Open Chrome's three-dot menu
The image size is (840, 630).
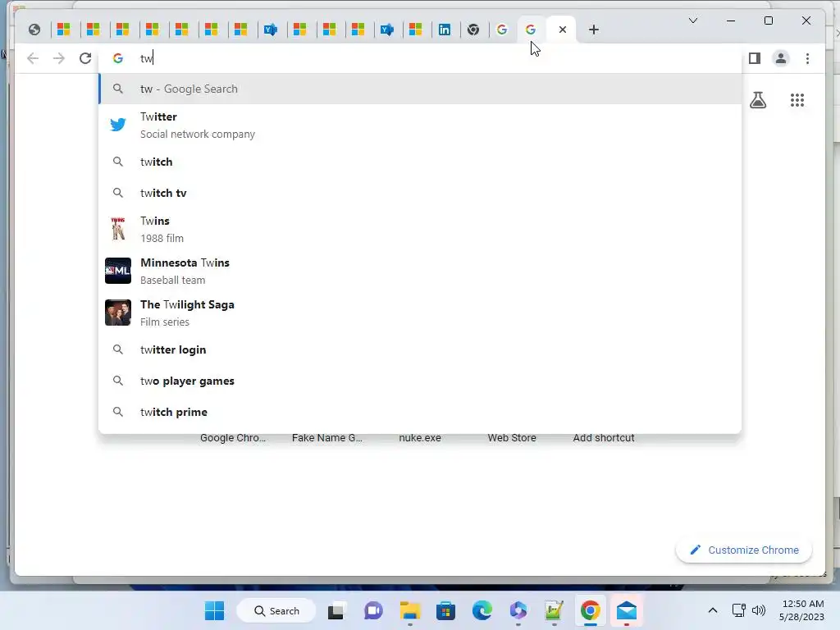(x=807, y=58)
